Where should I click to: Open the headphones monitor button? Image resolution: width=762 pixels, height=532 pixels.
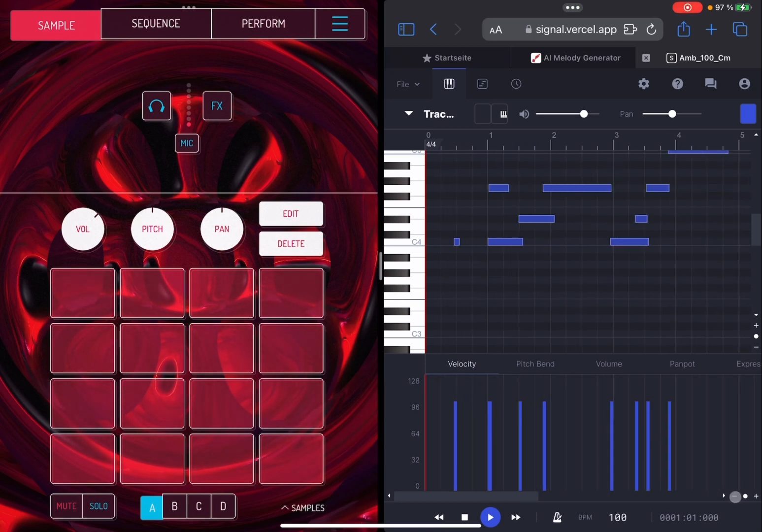pos(157,106)
